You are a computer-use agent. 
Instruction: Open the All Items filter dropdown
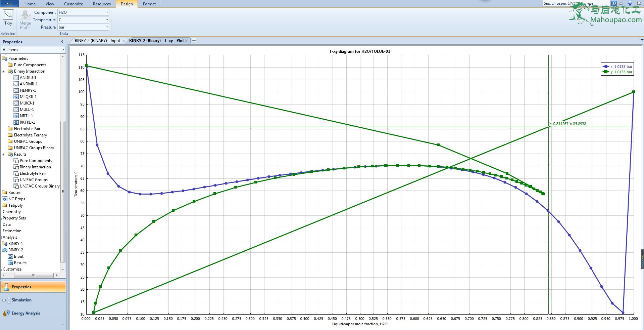coord(63,50)
